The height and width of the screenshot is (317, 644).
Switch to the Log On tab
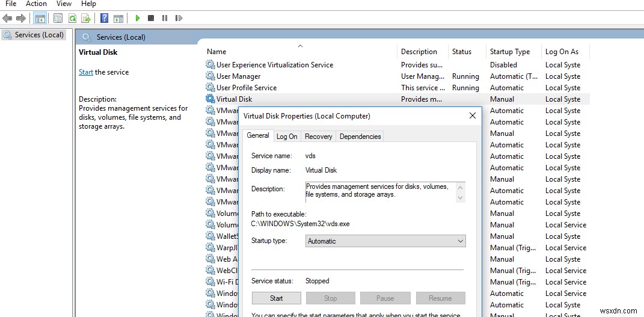coord(287,137)
